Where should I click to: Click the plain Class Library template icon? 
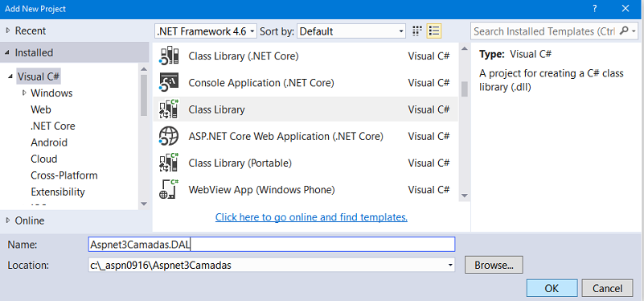168,109
